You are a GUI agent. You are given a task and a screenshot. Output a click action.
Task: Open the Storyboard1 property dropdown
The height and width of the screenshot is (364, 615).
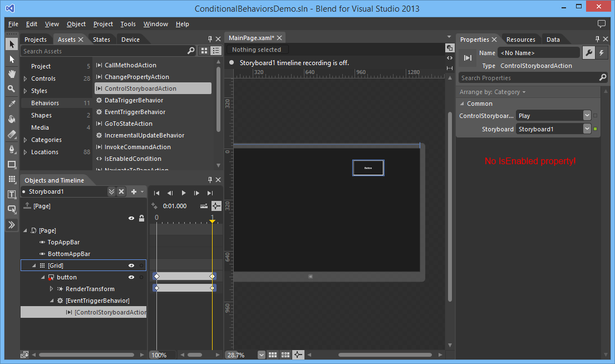click(587, 129)
